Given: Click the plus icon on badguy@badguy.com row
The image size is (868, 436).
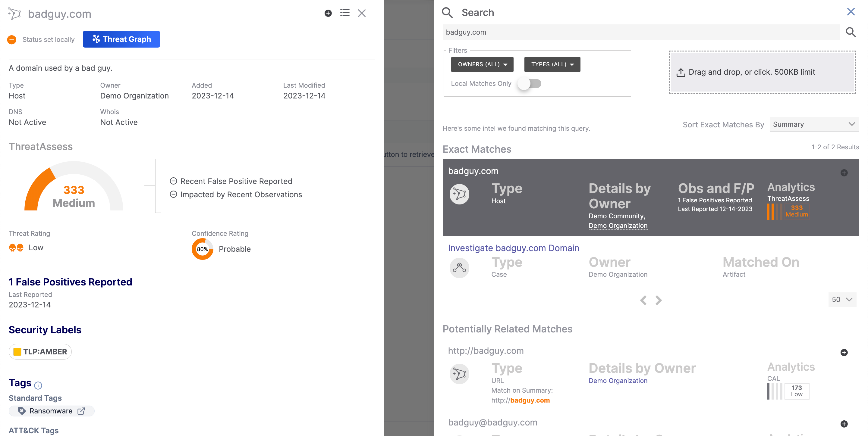Looking at the screenshot, I should [844, 424].
